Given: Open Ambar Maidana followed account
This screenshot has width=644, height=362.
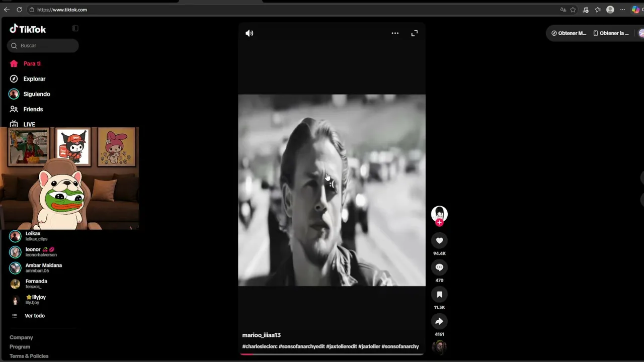Looking at the screenshot, I should pos(35,268).
